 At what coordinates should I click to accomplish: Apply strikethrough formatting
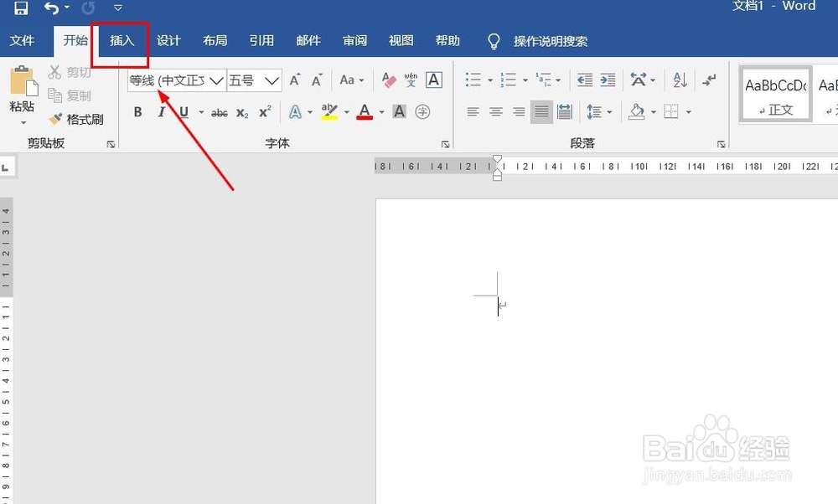[x=219, y=111]
